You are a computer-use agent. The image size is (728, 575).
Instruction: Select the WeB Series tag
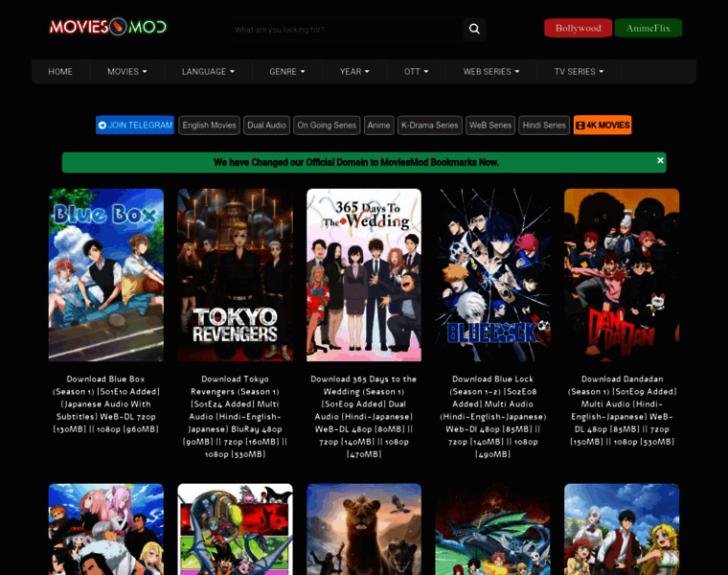coord(490,125)
